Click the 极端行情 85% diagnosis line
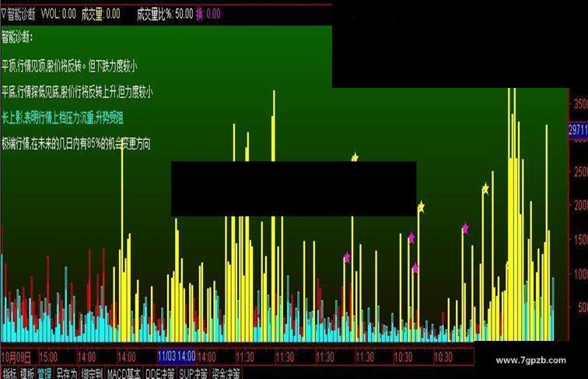Image resolution: width=588 pixels, height=379 pixels. point(75,143)
